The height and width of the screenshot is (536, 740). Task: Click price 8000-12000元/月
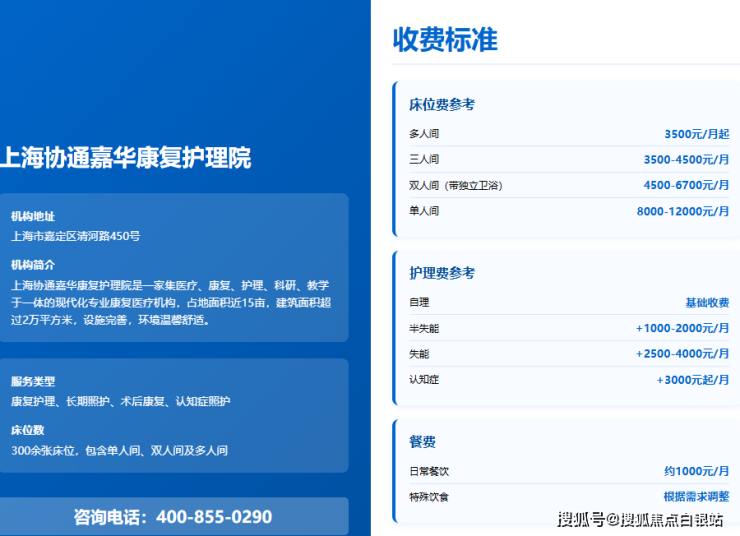pos(683,211)
